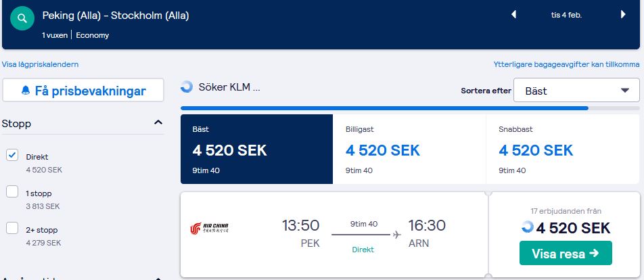Enable the 1 stopp checkbox

12,192
